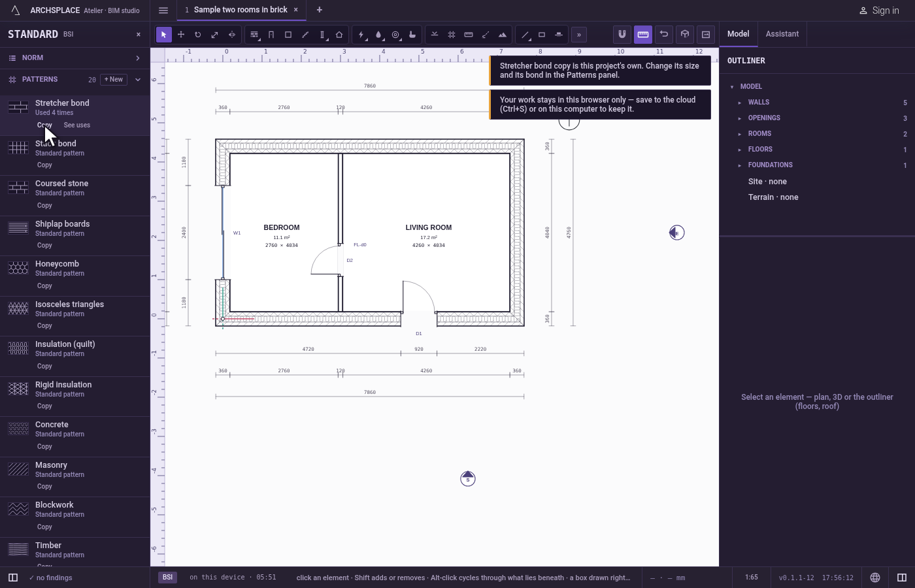915x588 pixels.
Task: Expand the NORM section
Action: pos(75,58)
